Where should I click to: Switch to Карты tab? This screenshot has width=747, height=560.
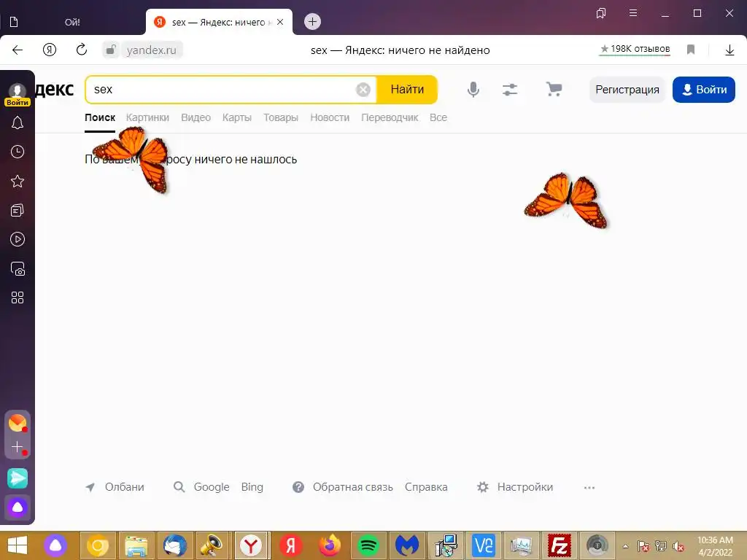(x=237, y=117)
